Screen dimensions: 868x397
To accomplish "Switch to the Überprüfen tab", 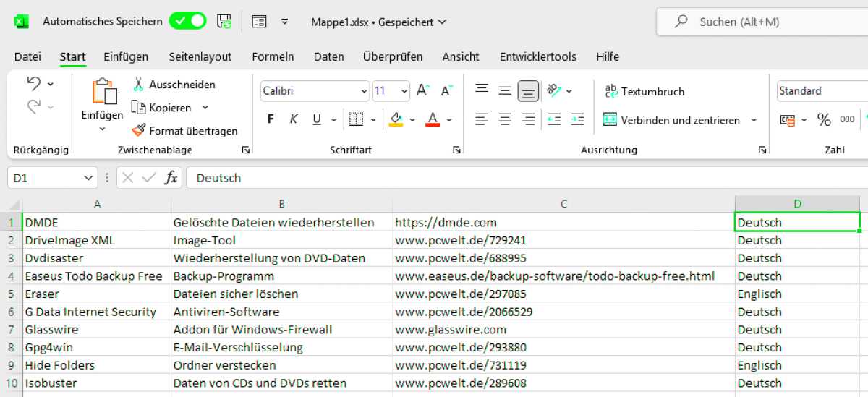I will point(393,56).
